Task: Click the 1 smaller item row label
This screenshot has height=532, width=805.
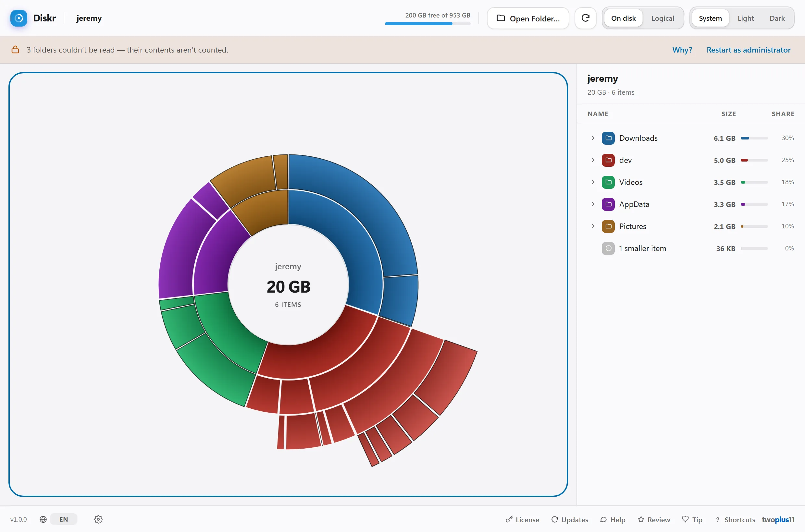Action: [x=642, y=248]
